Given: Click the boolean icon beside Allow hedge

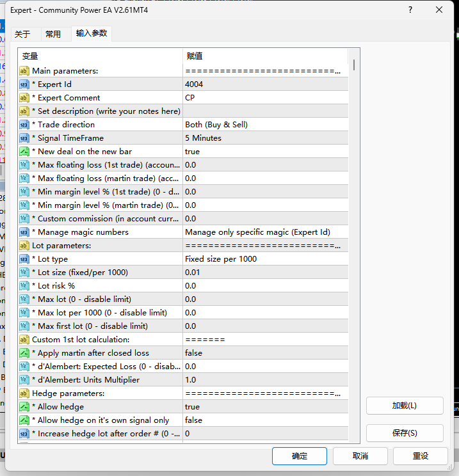Looking at the screenshot, I should tap(24, 406).
